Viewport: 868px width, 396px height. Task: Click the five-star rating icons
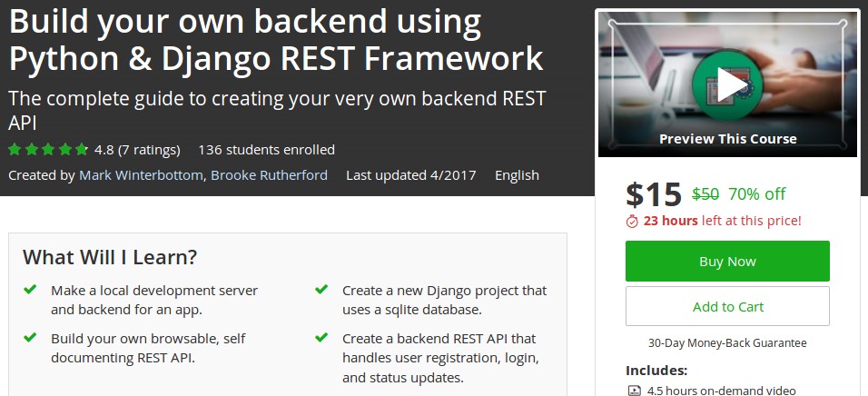pos(48,150)
